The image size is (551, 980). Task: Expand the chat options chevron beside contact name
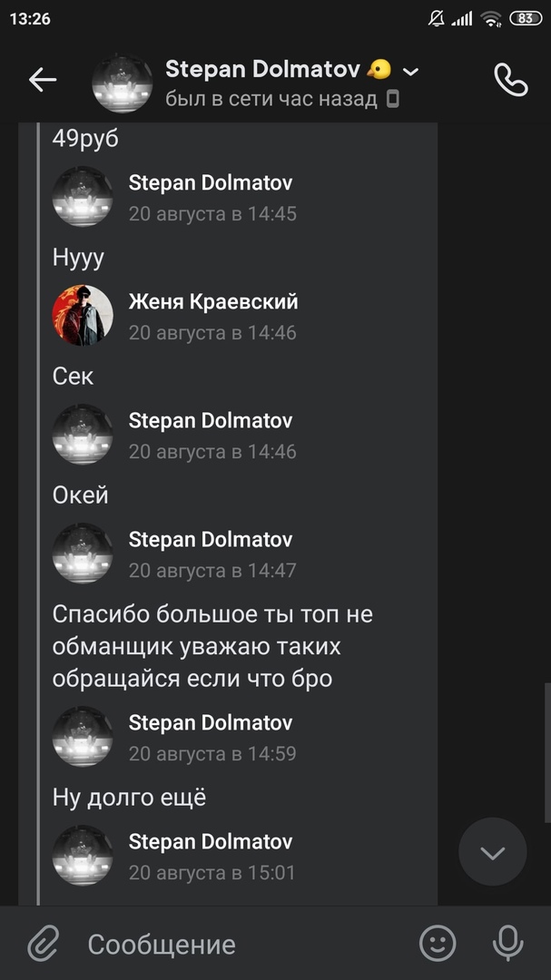coord(411,72)
